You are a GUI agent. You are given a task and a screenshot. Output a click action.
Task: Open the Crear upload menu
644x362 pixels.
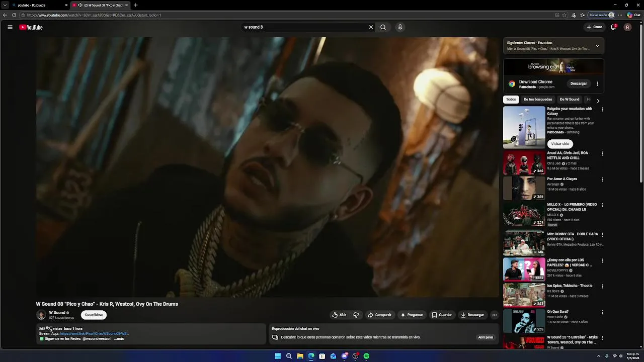594,27
